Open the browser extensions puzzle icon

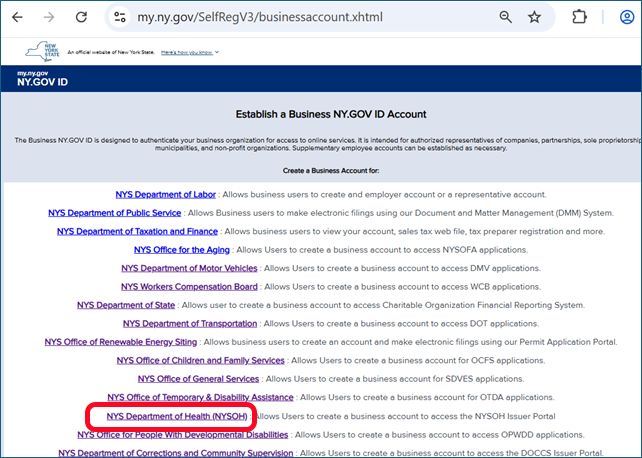(579, 17)
